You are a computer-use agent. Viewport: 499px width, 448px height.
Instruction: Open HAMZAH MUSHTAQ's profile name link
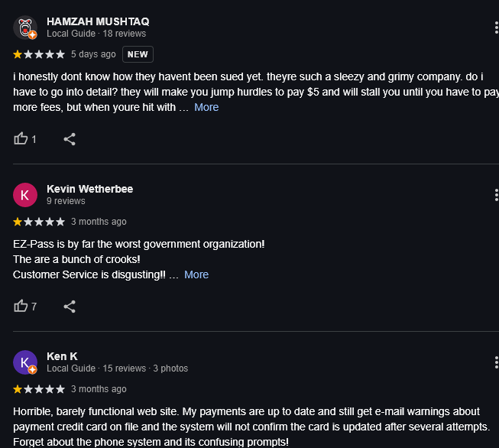pyautogui.click(x=98, y=21)
